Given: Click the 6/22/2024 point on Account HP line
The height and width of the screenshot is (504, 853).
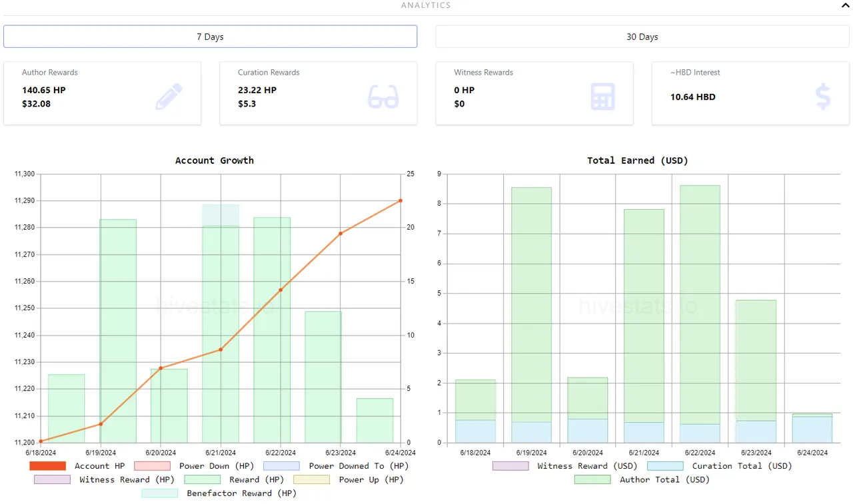Looking at the screenshot, I should [281, 290].
